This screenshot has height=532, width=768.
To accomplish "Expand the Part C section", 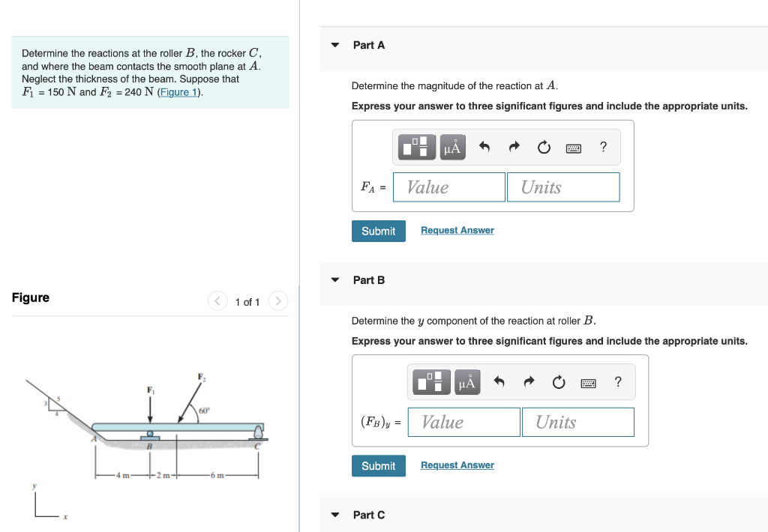I will (x=334, y=515).
